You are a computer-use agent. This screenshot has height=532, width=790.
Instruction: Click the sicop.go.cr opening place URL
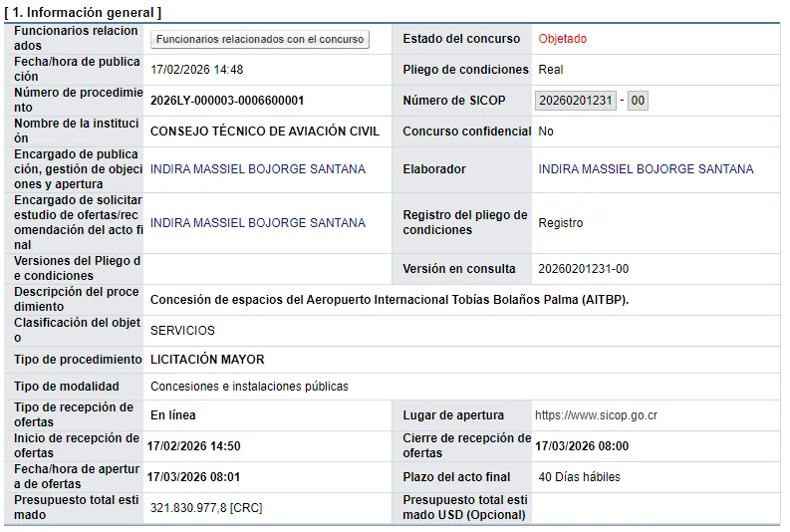[x=595, y=415]
